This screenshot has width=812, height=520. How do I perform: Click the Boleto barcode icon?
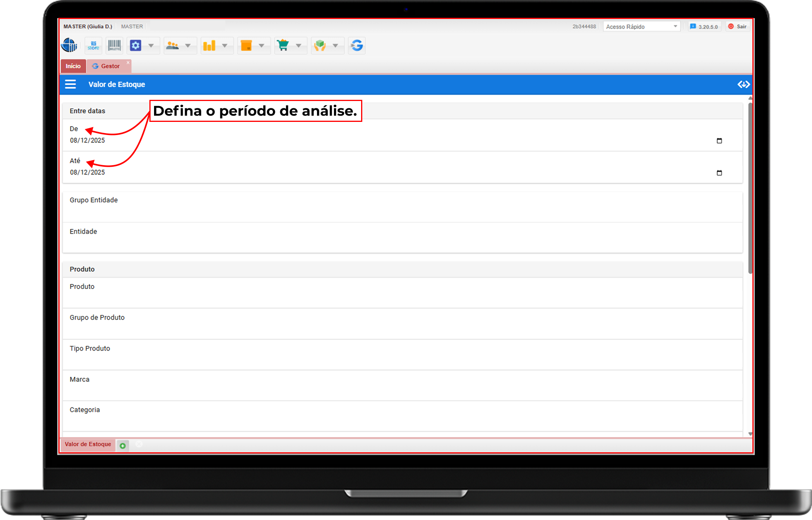coord(115,46)
